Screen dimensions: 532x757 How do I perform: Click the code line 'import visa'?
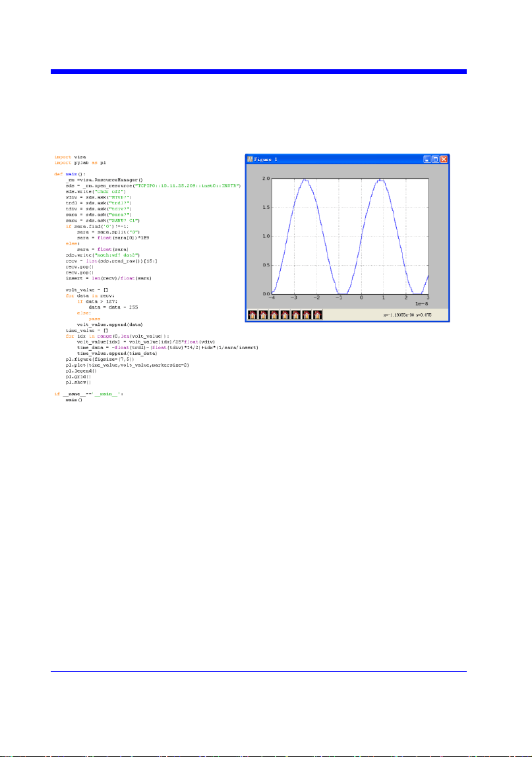(70, 157)
